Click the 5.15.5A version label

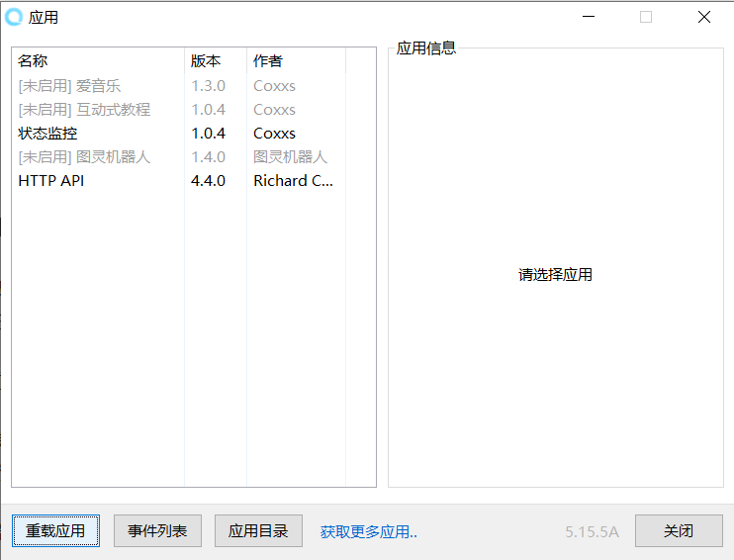(593, 532)
